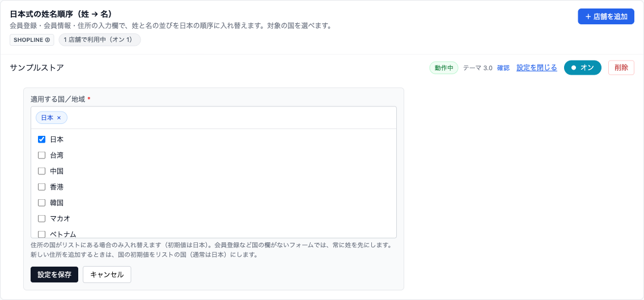Click the SHOPLINE badge icon
Viewport: 644px width, 300px height.
click(x=32, y=40)
